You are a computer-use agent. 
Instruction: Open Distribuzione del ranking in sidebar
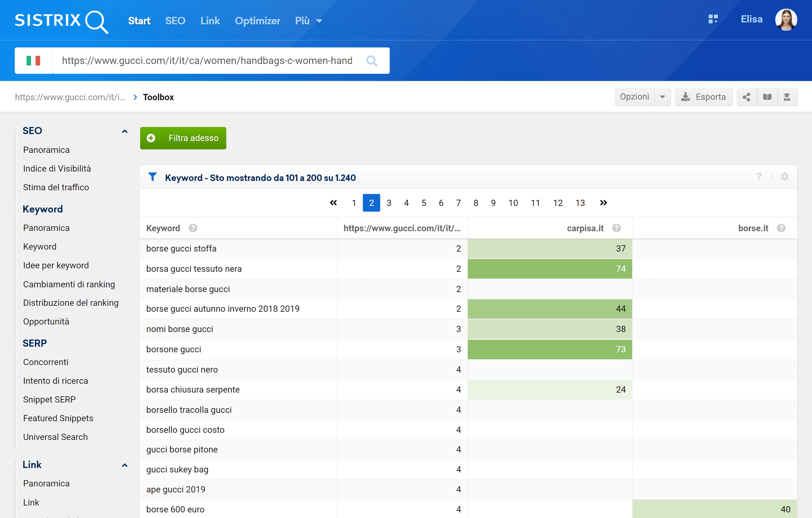[71, 303]
